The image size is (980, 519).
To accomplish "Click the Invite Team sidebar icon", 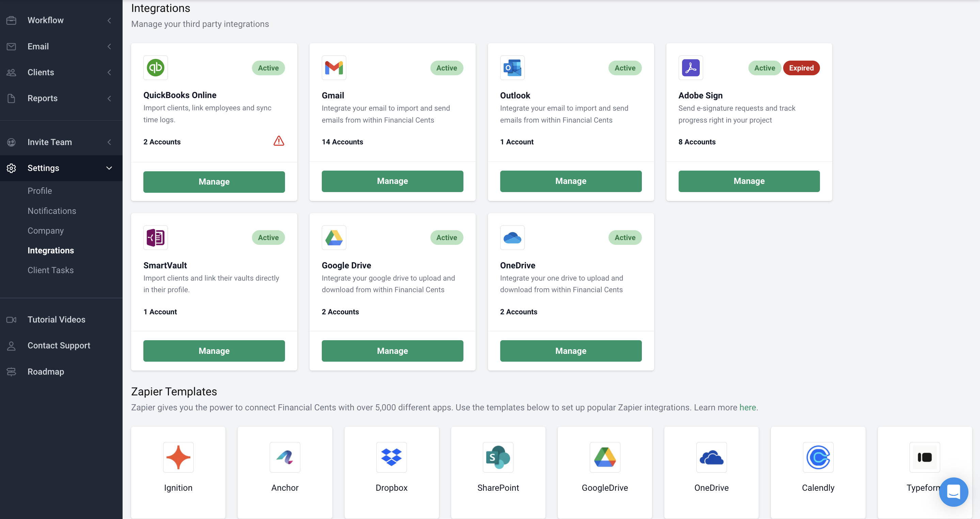I will pyautogui.click(x=12, y=142).
